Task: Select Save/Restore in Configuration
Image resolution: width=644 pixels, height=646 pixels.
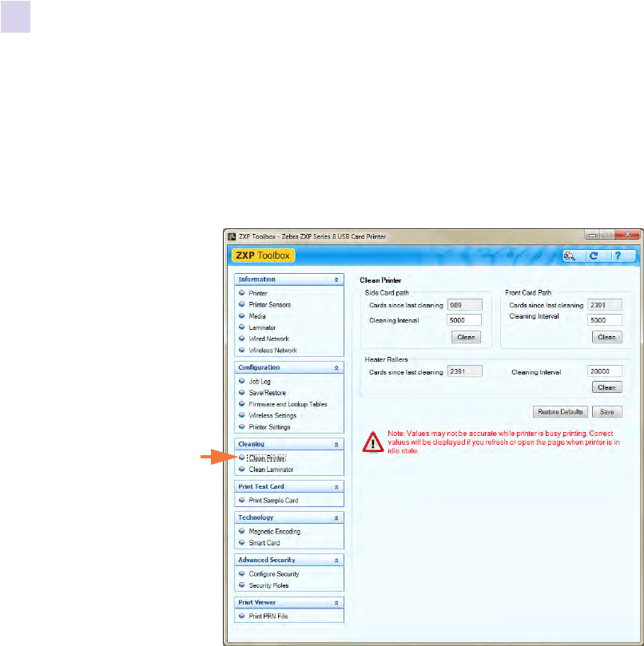Action: 267,393
